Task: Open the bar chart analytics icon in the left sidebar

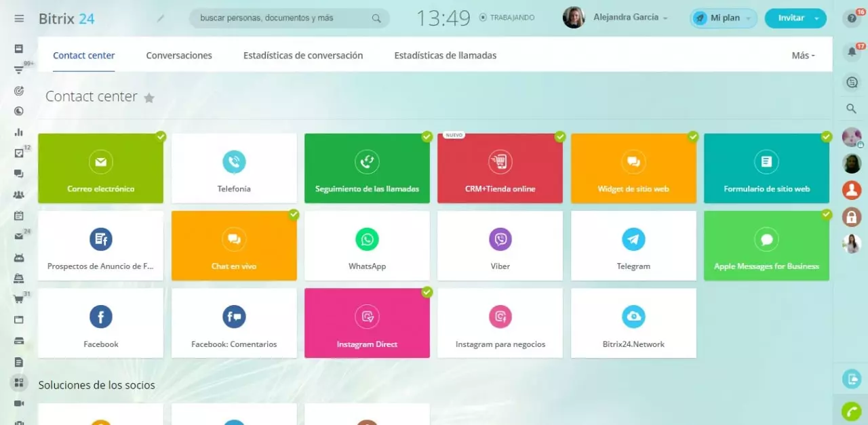Action: click(x=19, y=132)
